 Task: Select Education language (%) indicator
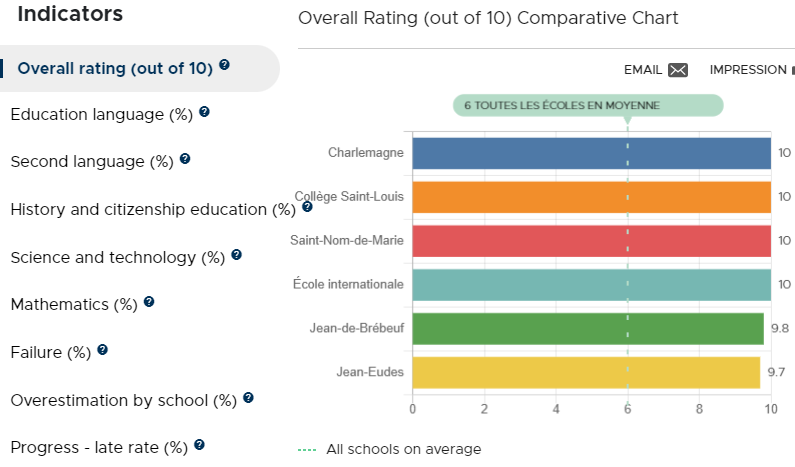101,115
